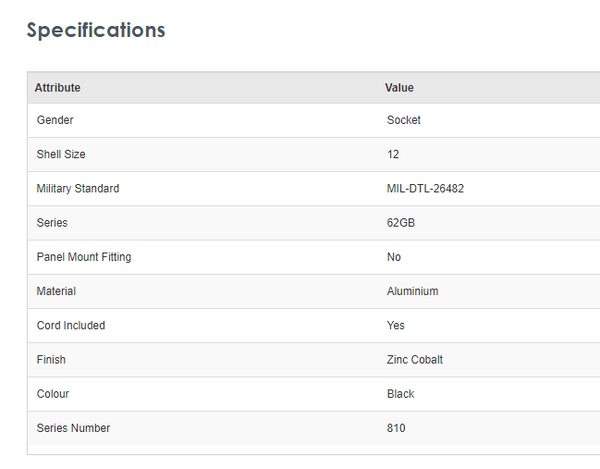Click the Specifications heading
Viewport: 600px width, 469px height.
click(96, 30)
